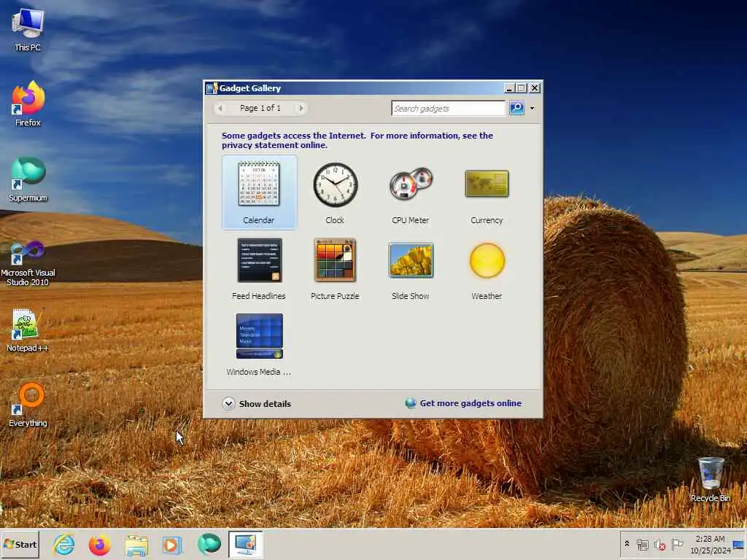Click the privacy statement information text
Viewport: 747px width, 560px height.
pos(357,141)
